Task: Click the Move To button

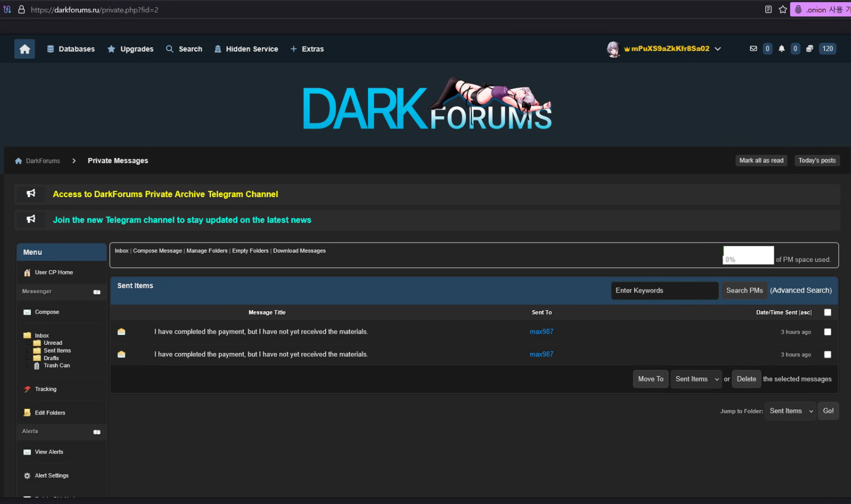Action: point(650,379)
